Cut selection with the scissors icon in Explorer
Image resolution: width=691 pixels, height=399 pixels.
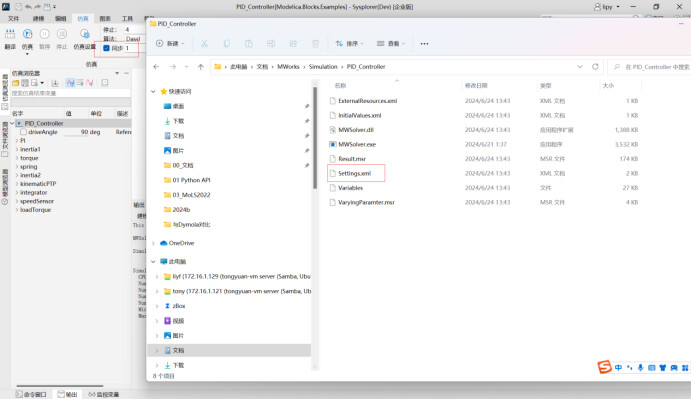point(204,44)
